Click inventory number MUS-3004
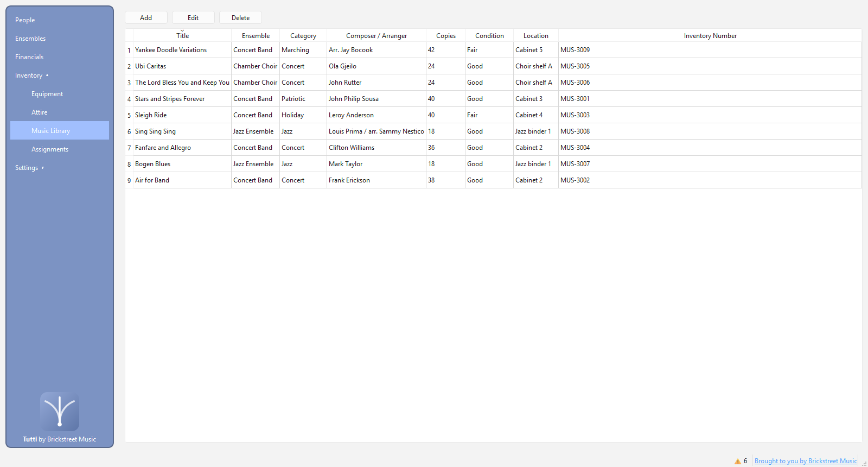The image size is (868, 467). pos(710,148)
